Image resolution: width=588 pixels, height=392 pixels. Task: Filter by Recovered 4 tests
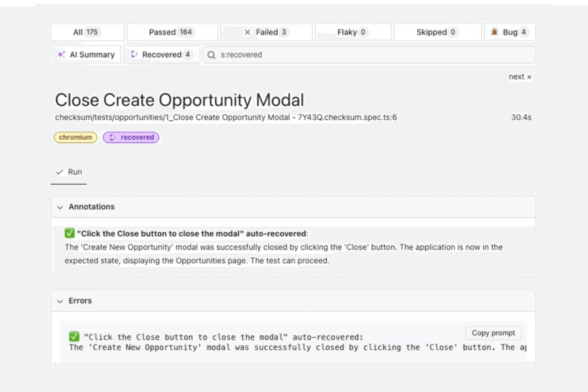(x=162, y=55)
